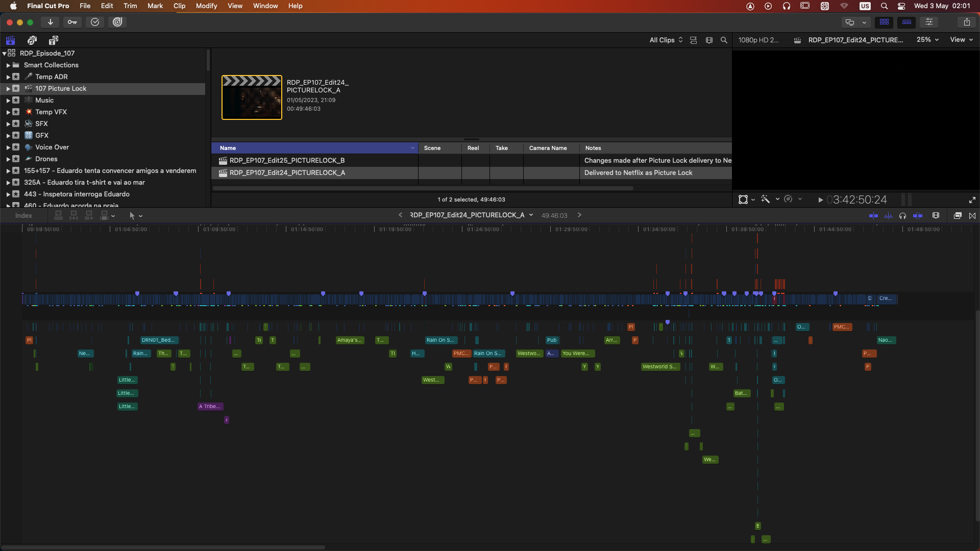Click the horizontal timeline scrollbar
980x551 pixels.
[163, 547]
